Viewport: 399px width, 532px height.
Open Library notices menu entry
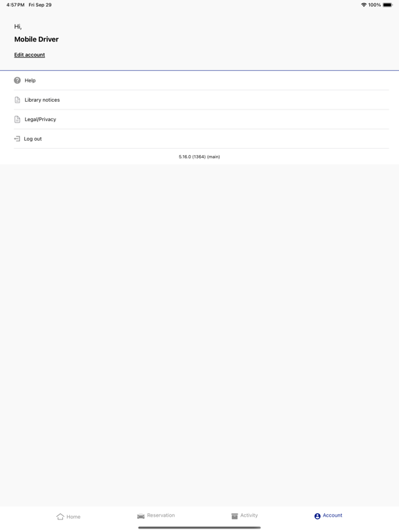pyautogui.click(x=201, y=100)
